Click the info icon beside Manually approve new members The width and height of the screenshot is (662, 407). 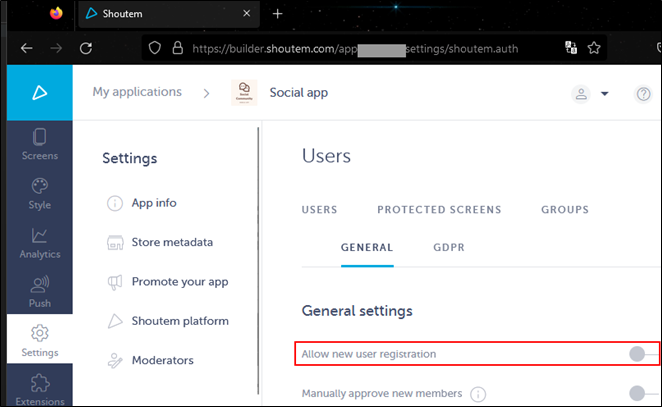pos(478,394)
